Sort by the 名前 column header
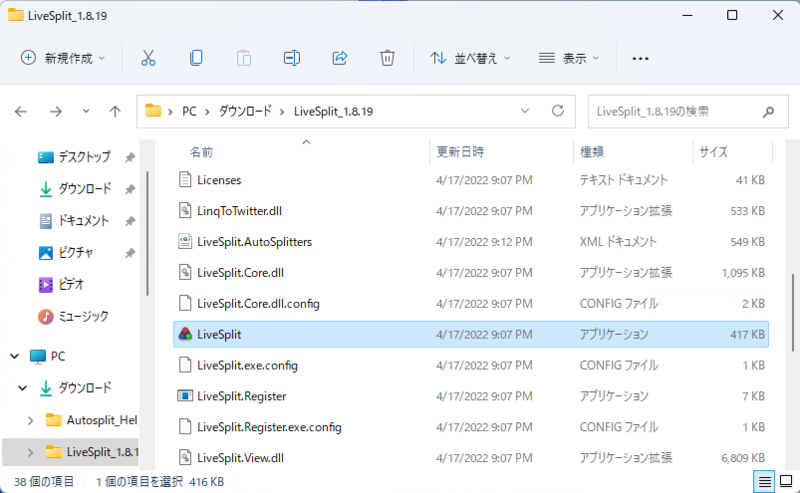The width and height of the screenshot is (800, 493). point(201,152)
